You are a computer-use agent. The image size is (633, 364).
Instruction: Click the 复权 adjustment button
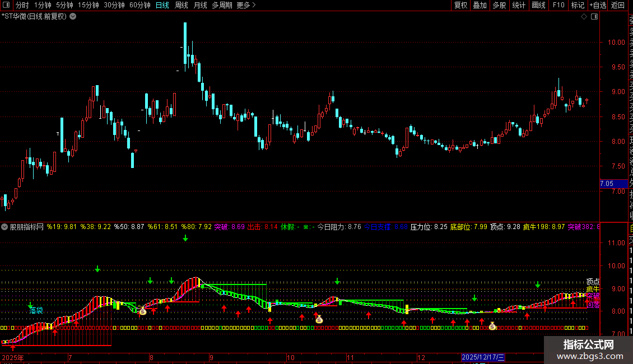coord(460,5)
